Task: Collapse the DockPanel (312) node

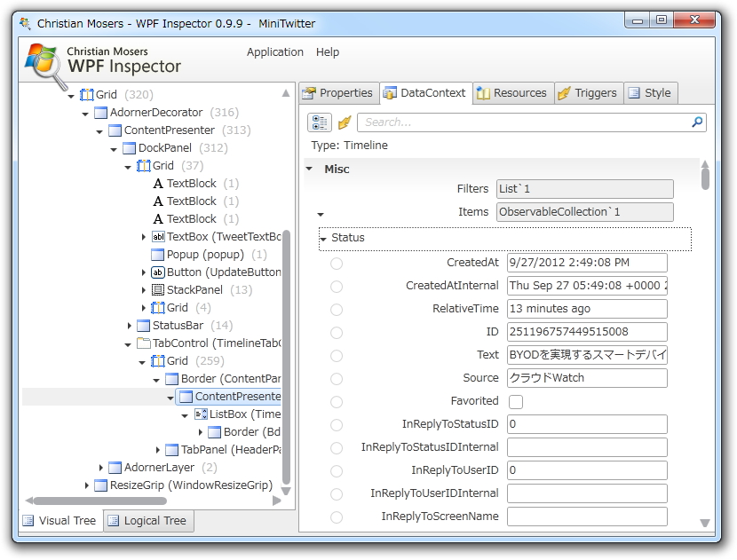Action: click(114, 149)
